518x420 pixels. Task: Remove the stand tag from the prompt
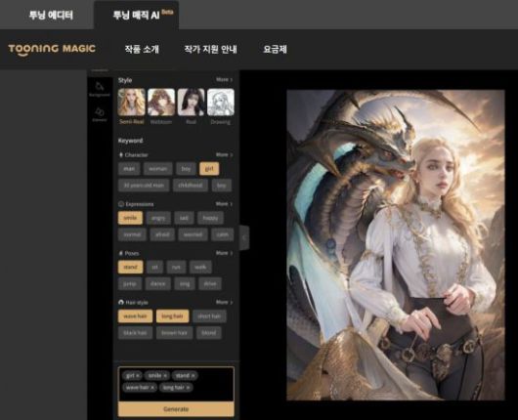194,376
